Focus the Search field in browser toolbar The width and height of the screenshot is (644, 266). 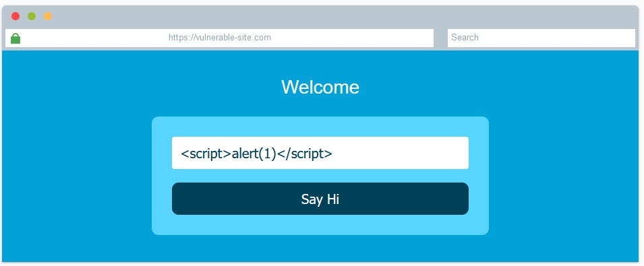tap(541, 38)
